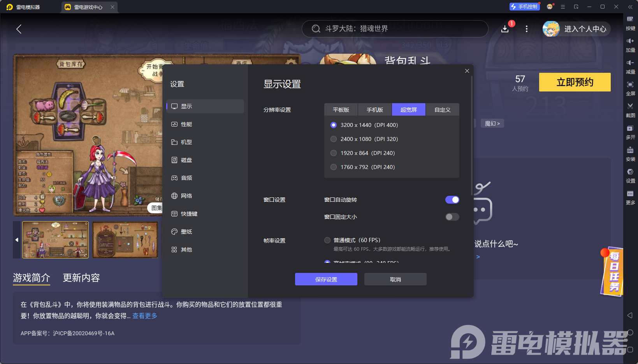This screenshot has width=638, height=364.
Task: Select 2400 x 1080 (DPI 320) resolution
Action: coord(334,139)
